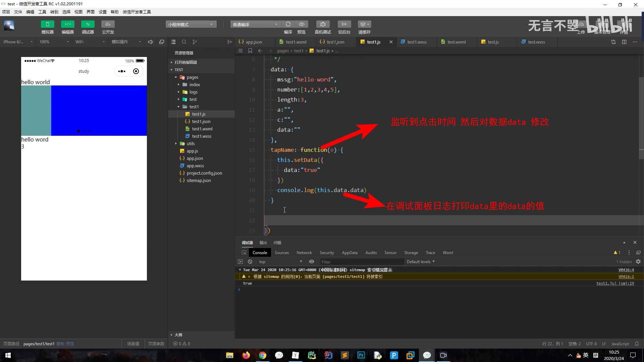Mute the simulator sound icon
The height and width of the screenshot is (362, 644).
tap(150, 42)
